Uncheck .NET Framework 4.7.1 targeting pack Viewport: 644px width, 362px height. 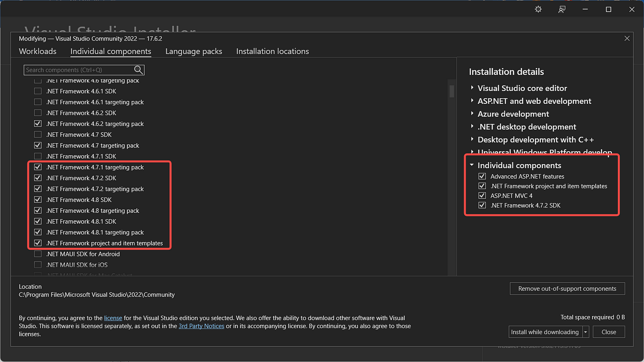(38, 167)
